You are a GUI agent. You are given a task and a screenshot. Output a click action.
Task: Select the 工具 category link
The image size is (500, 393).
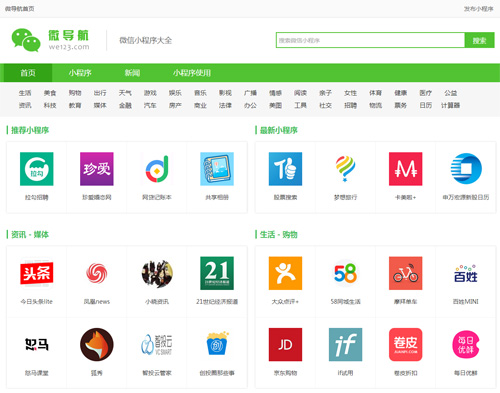click(300, 105)
